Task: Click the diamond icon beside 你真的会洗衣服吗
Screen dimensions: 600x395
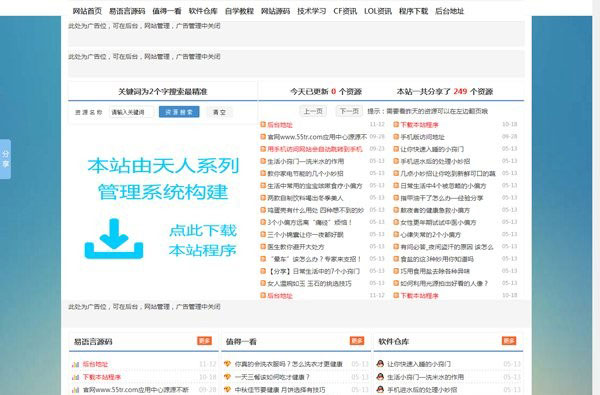Action: (x=228, y=364)
